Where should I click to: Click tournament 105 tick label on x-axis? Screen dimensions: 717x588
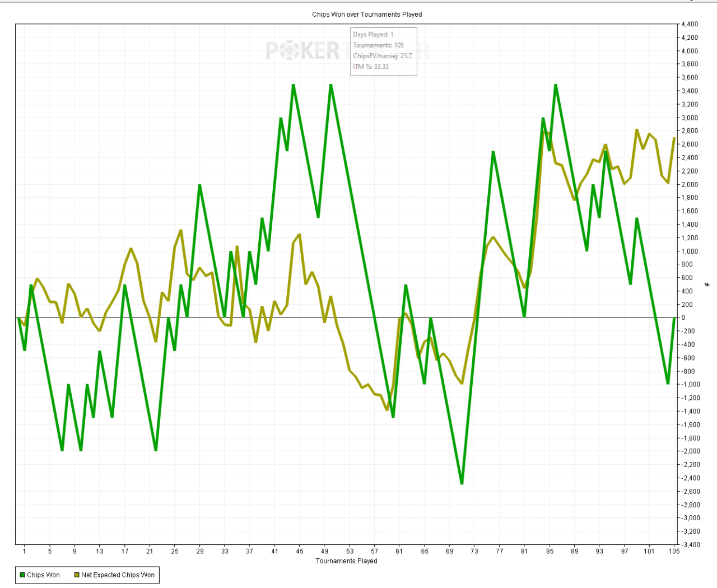674,552
